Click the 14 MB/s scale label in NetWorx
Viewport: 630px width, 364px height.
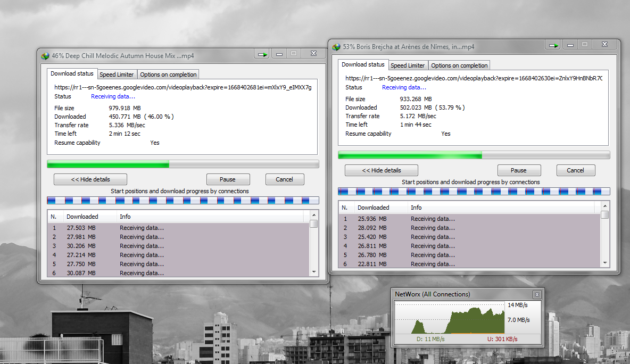[x=518, y=305]
